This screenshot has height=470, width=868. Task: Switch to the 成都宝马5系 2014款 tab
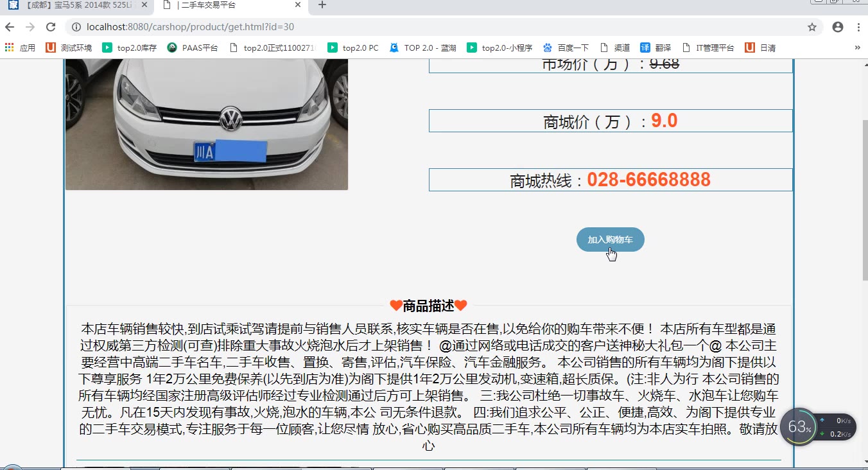(77, 5)
